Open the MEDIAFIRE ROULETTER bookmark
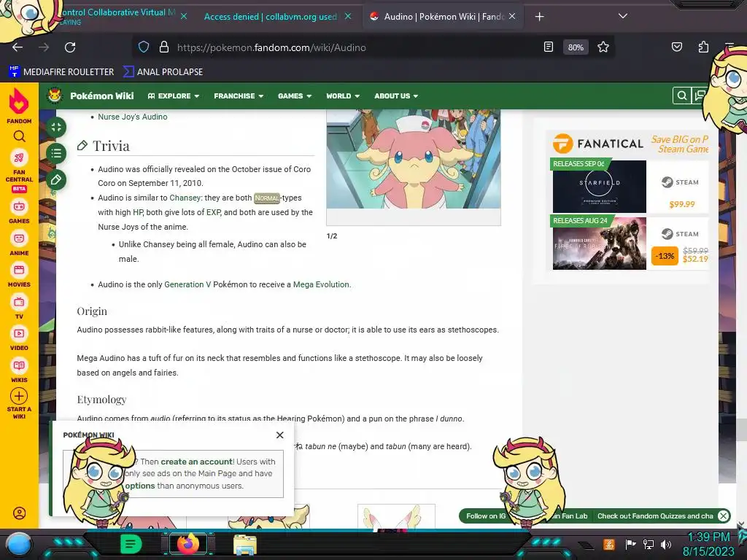Viewport: 747px width, 560px height. click(61, 72)
